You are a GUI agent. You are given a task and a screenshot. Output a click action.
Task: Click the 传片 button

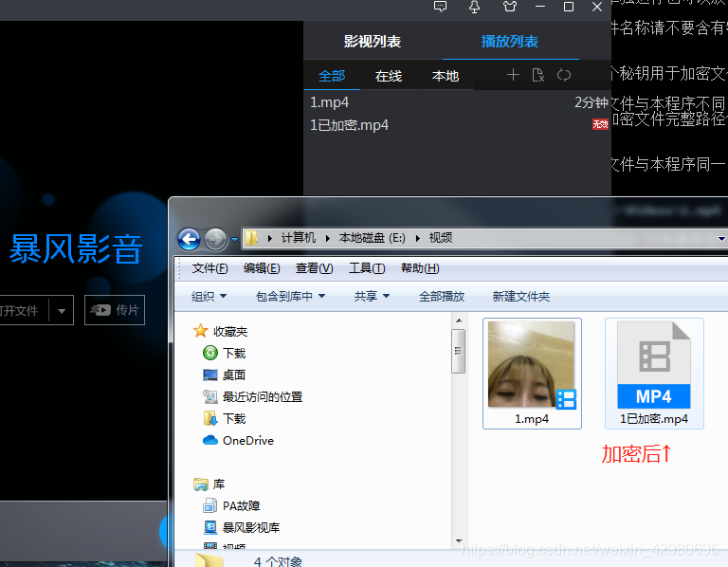115,310
